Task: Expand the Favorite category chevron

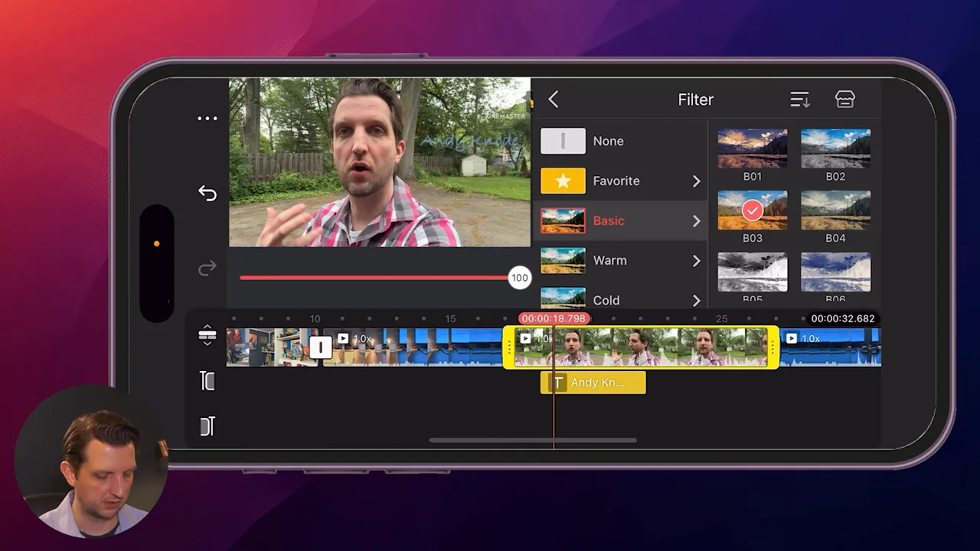Action: tap(696, 181)
